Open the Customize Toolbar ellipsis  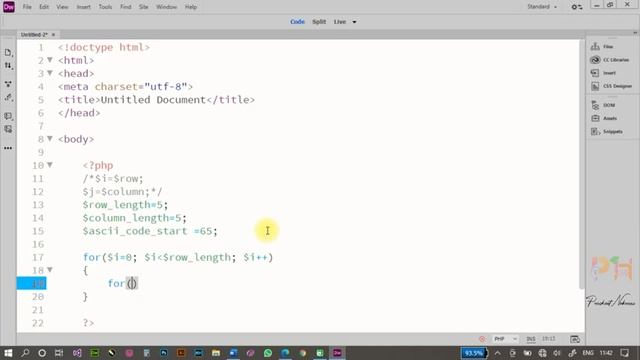[x=8, y=148]
